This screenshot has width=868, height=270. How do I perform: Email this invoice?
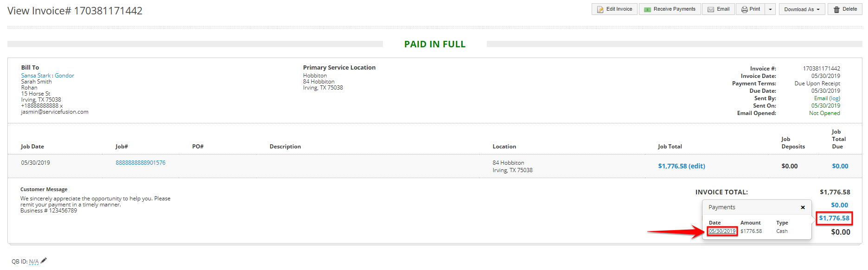point(718,9)
